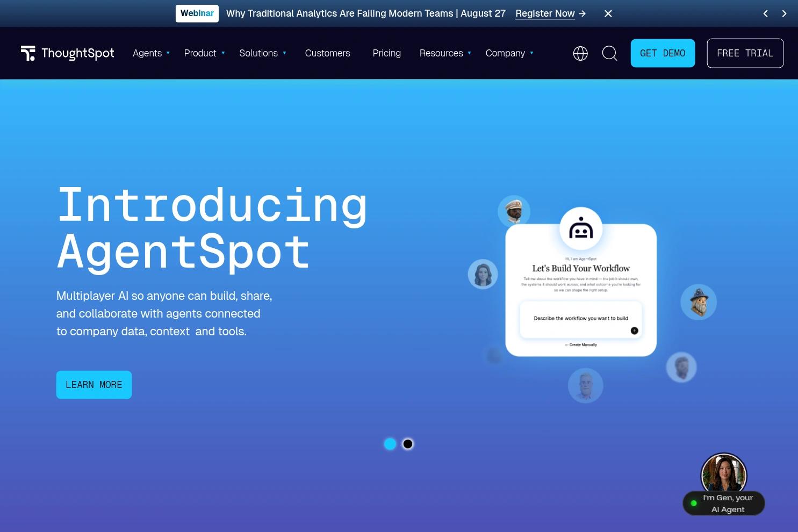Open the Gen AI agent photo
This screenshot has height=532, width=798.
click(x=724, y=473)
